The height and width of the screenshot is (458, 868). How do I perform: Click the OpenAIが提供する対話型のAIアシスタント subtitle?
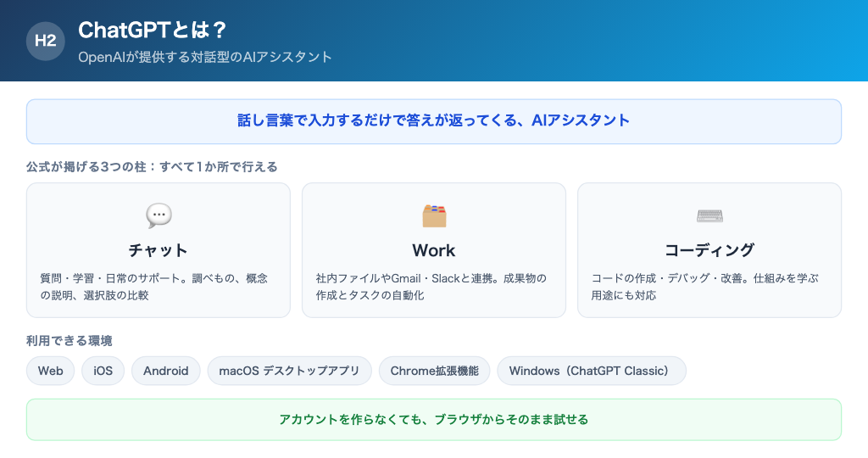(x=205, y=57)
